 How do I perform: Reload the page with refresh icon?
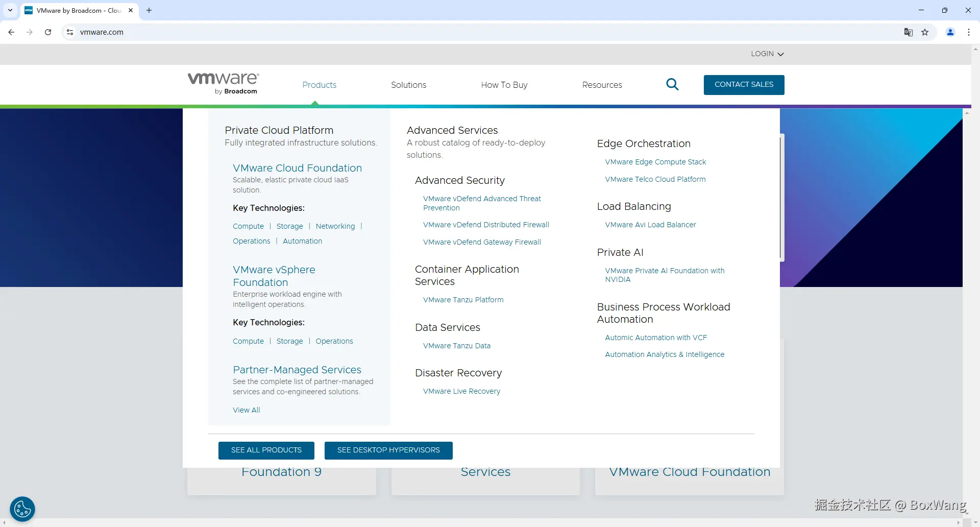pos(48,32)
